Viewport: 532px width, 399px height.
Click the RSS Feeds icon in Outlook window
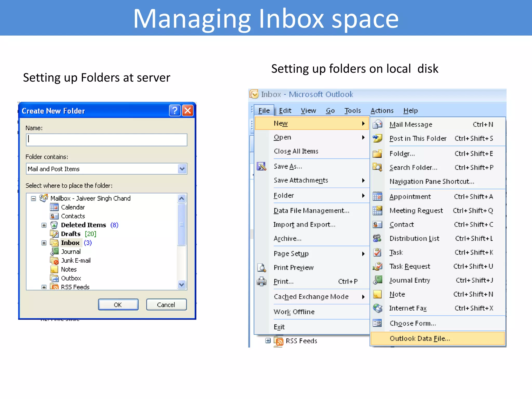click(x=279, y=341)
